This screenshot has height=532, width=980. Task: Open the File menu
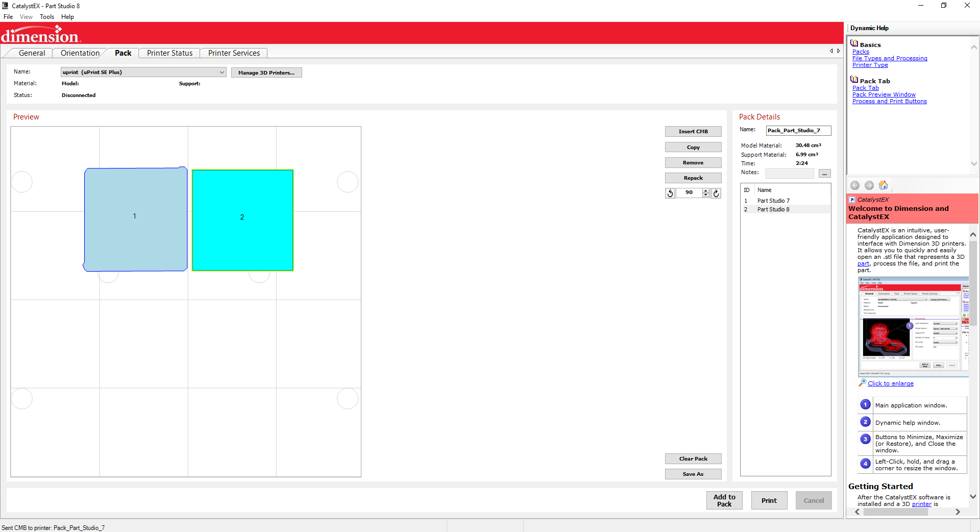pyautogui.click(x=8, y=17)
